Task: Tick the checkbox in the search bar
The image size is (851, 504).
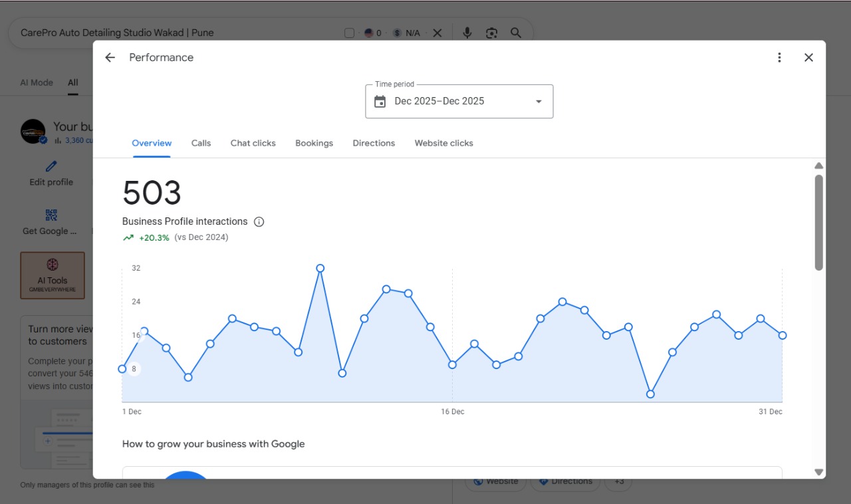Action: (350, 33)
